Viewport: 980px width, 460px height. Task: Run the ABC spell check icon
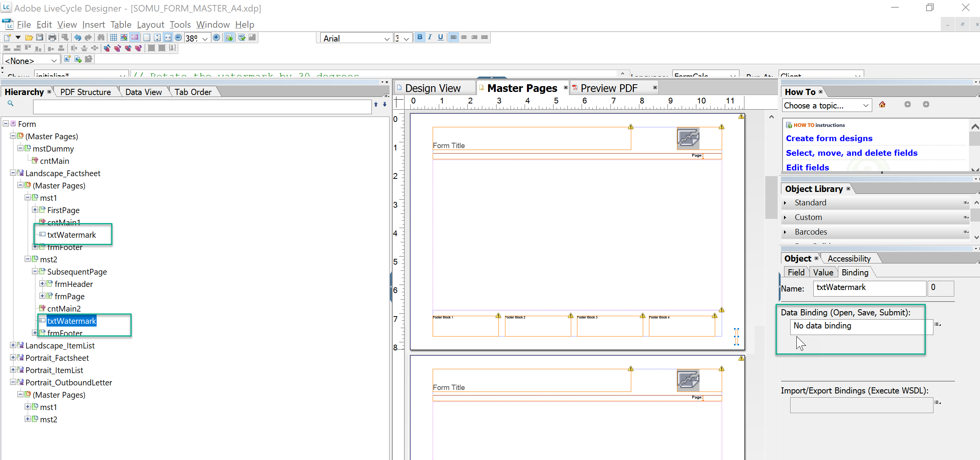[x=242, y=38]
